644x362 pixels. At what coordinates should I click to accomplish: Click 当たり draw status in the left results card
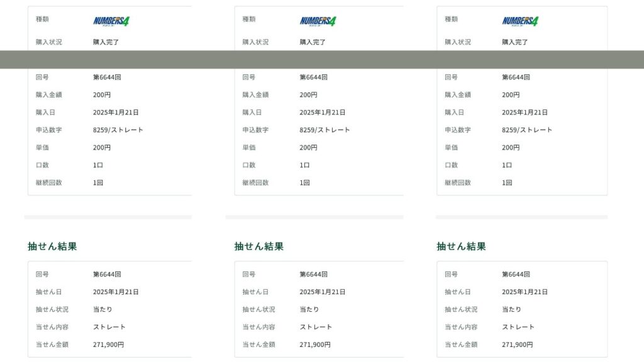tap(103, 309)
